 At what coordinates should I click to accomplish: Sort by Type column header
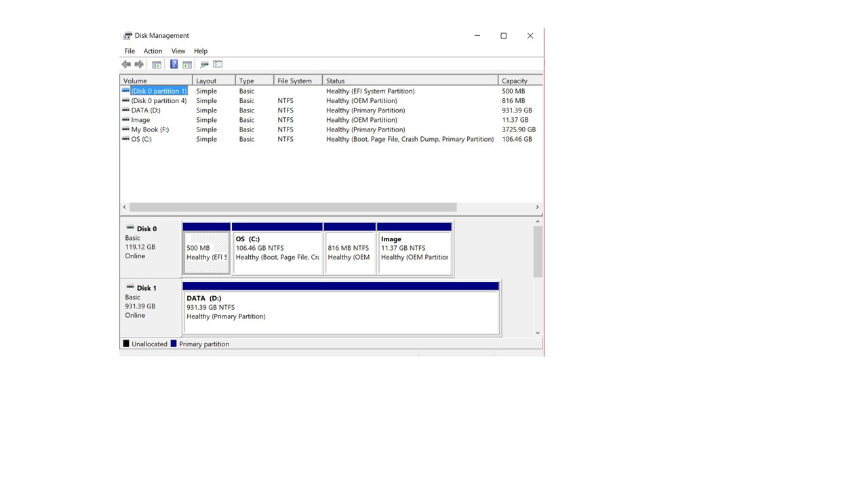(254, 81)
